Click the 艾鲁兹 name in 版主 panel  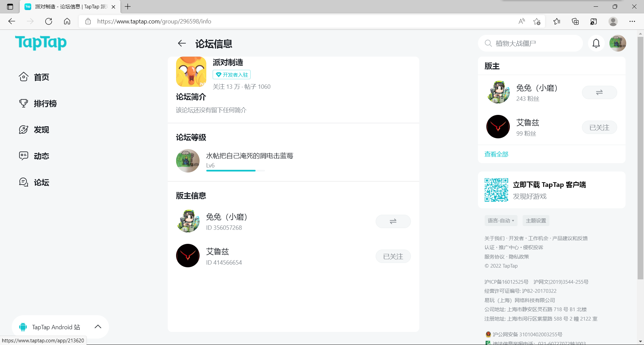(528, 123)
